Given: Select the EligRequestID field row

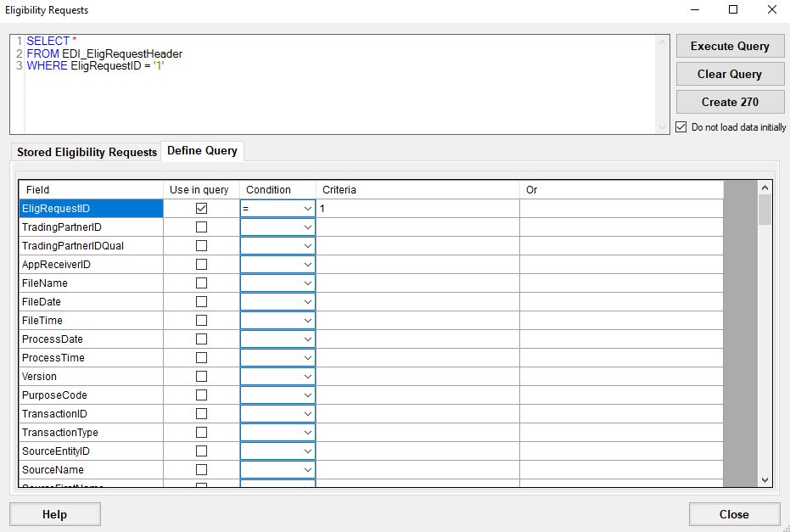Looking at the screenshot, I should click(x=91, y=209).
